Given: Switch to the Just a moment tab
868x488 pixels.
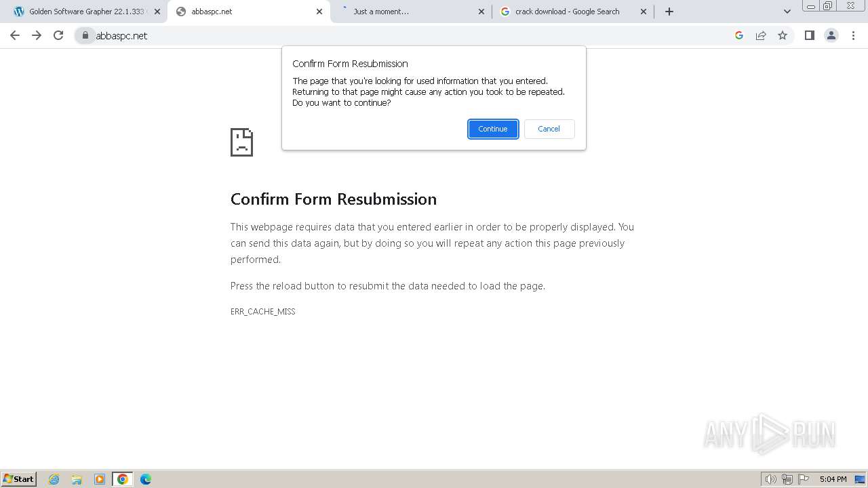Looking at the screenshot, I should click(411, 12).
